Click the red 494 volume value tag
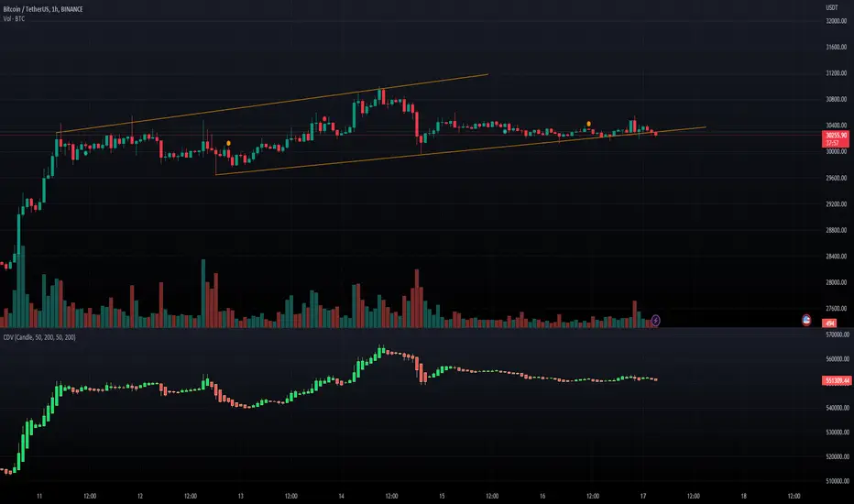The image size is (854, 504). (829, 323)
